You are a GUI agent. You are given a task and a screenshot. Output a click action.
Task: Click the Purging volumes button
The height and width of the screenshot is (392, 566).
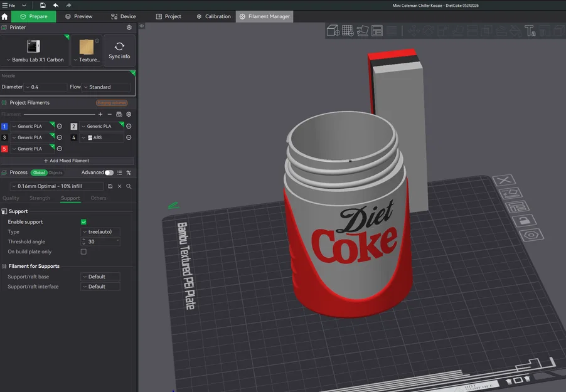tap(112, 103)
